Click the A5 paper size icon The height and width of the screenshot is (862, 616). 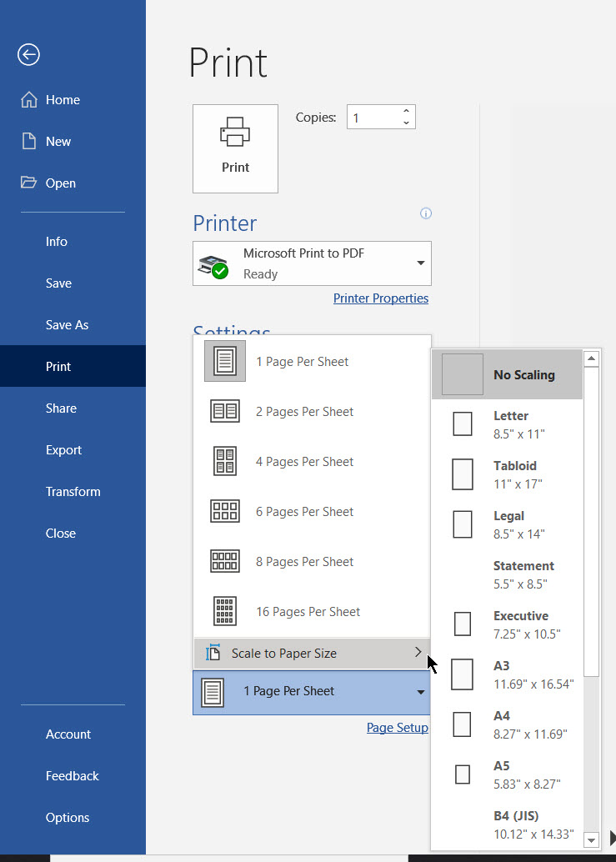463,774
